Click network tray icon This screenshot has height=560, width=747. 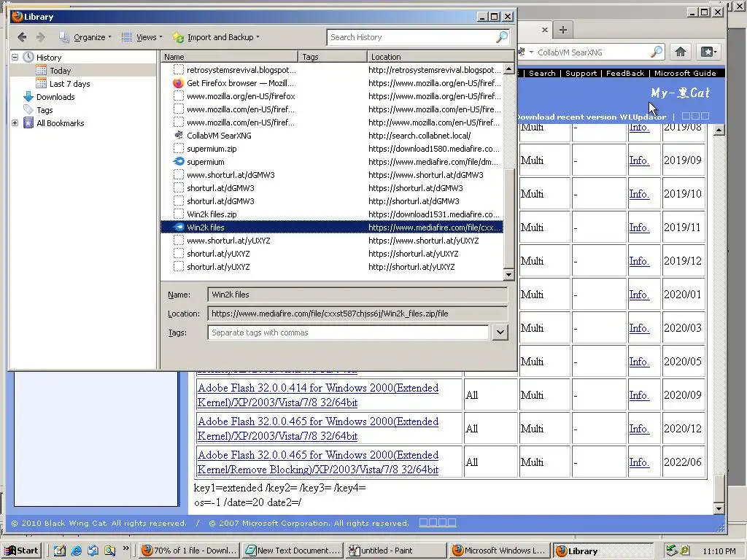pos(672,551)
